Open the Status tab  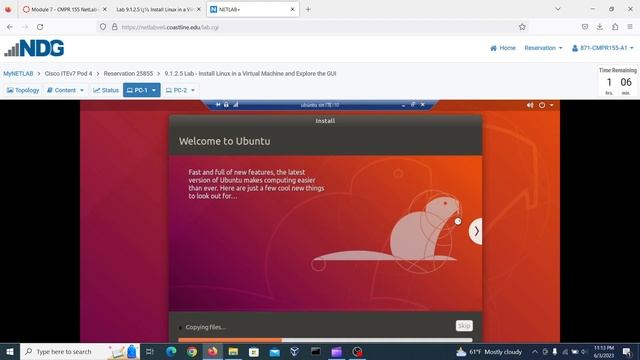pos(106,90)
